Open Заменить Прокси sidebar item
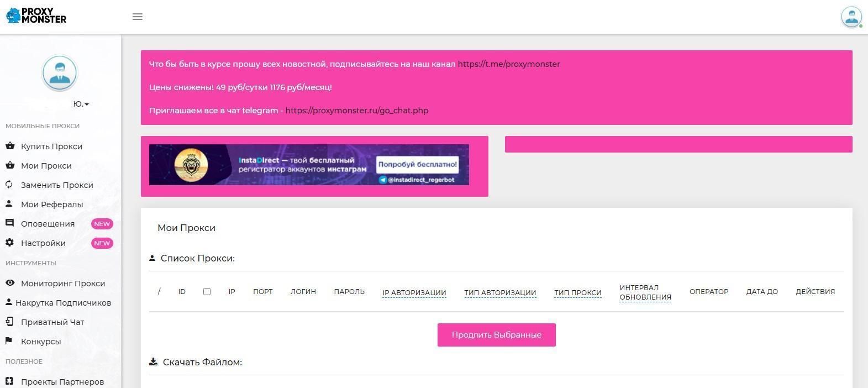Image resolution: width=868 pixels, height=388 pixels. point(57,185)
